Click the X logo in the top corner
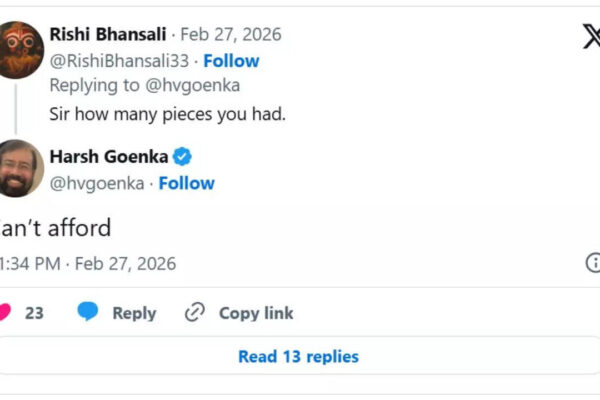 click(x=590, y=36)
